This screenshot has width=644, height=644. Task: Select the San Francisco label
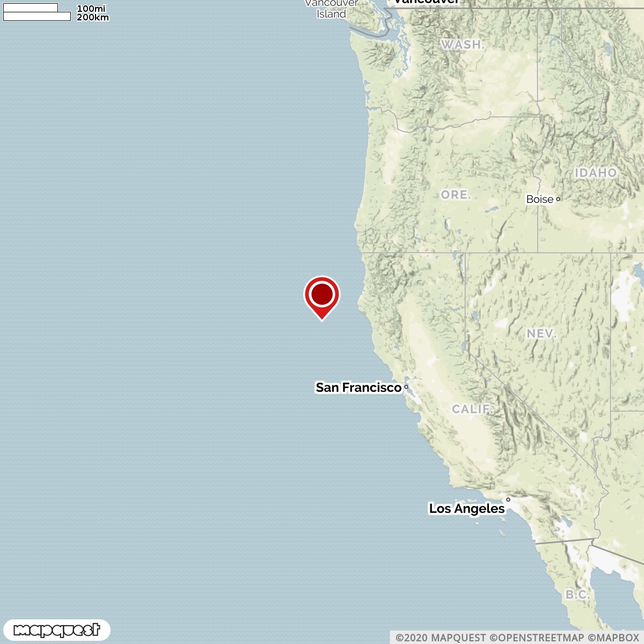coord(358,387)
